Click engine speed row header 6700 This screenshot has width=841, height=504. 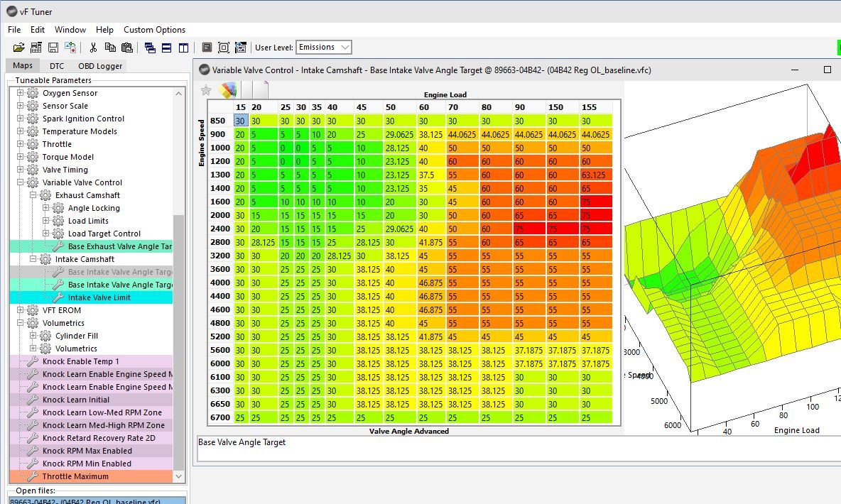[x=220, y=417]
